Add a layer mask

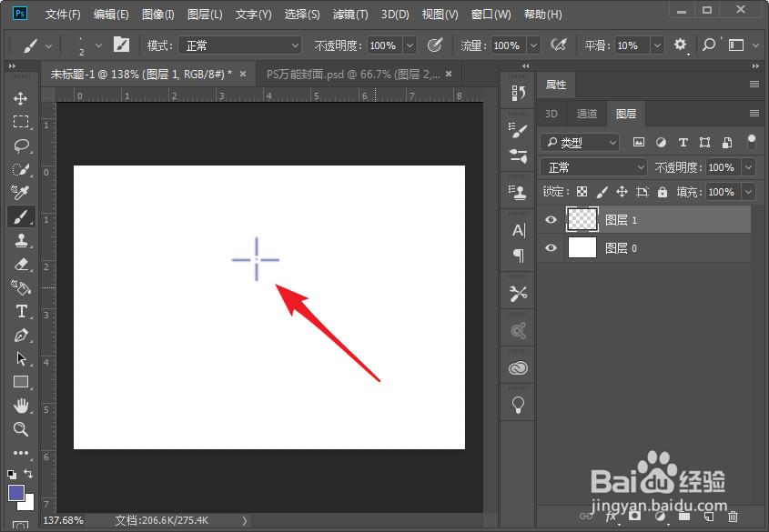pos(634,517)
